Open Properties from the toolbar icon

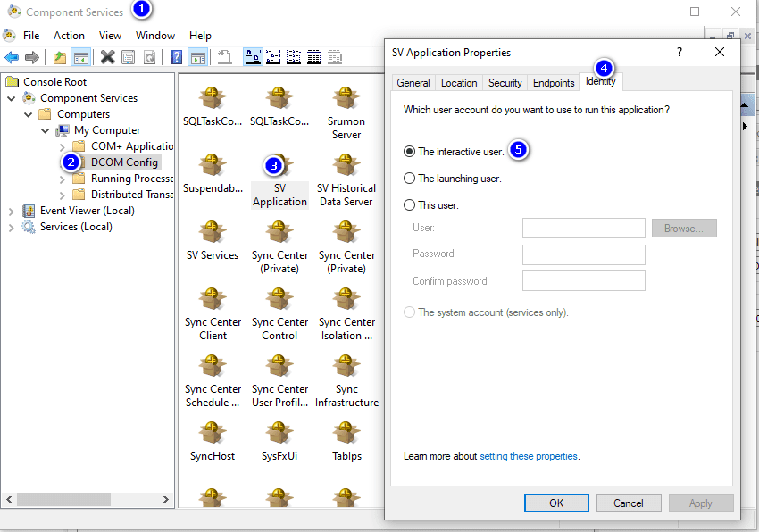click(x=129, y=58)
